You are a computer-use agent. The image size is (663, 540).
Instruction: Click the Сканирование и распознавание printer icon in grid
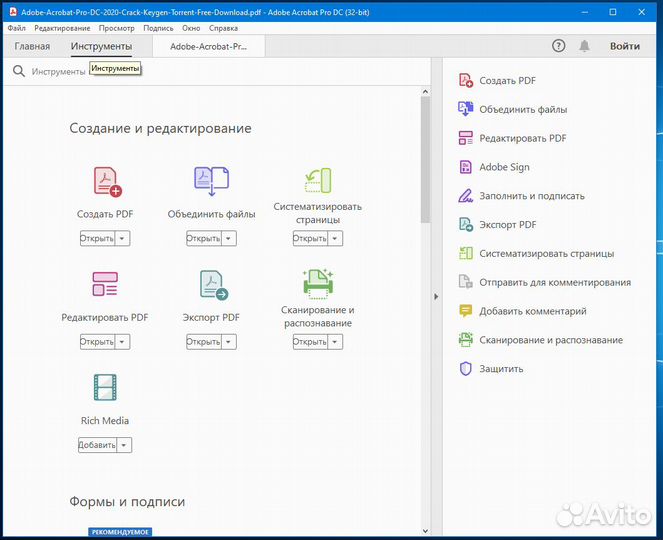(318, 283)
